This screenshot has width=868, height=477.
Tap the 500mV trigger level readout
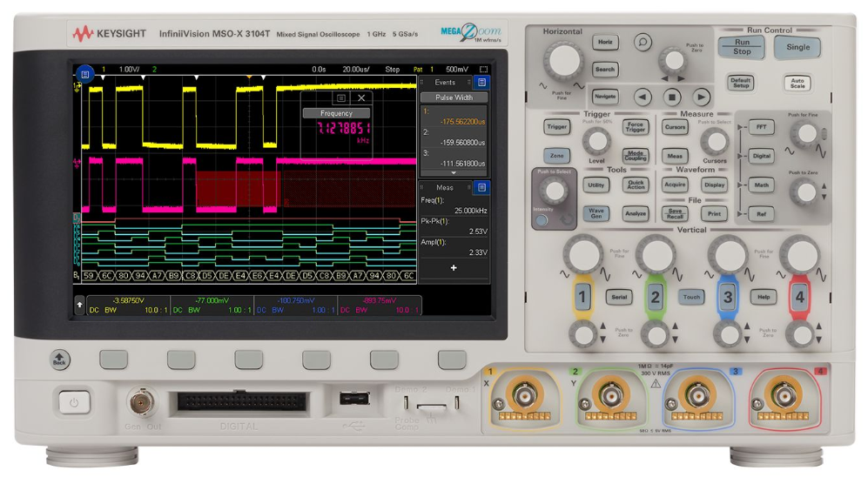point(457,69)
